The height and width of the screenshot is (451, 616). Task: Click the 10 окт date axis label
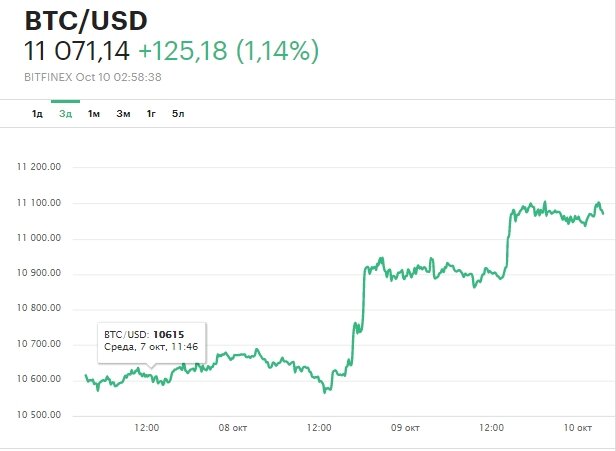[x=578, y=428]
